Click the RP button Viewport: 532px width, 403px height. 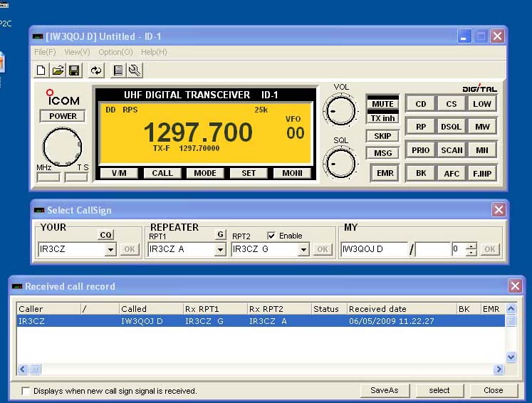click(421, 127)
